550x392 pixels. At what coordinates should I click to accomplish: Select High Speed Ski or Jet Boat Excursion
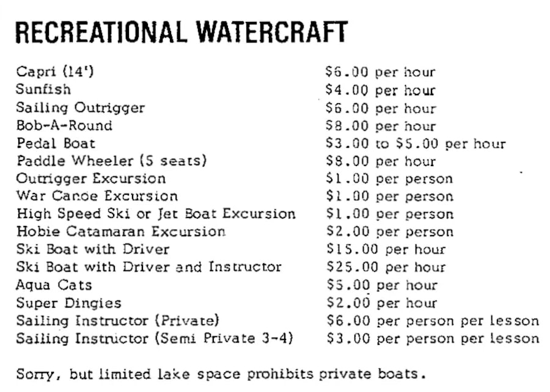coord(156,214)
